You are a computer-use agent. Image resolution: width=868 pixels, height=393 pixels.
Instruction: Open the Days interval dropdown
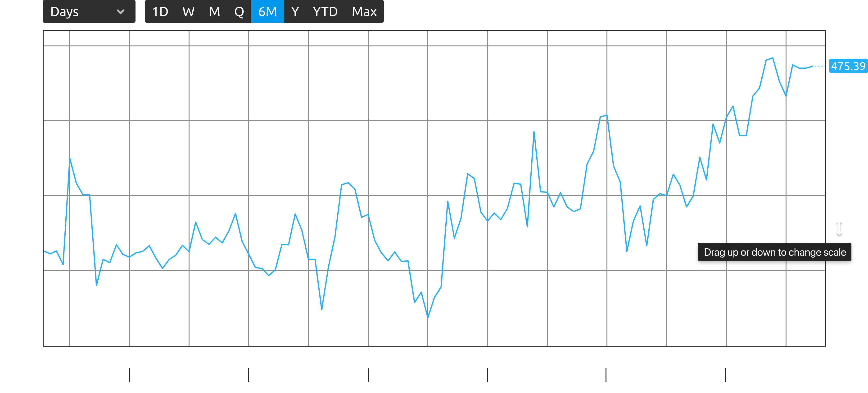[x=89, y=11]
